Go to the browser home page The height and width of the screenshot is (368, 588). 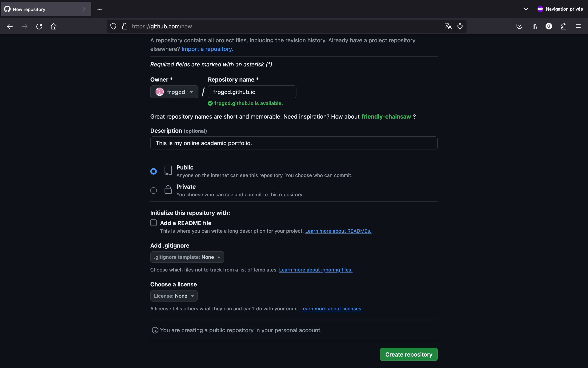tap(54, 26)
